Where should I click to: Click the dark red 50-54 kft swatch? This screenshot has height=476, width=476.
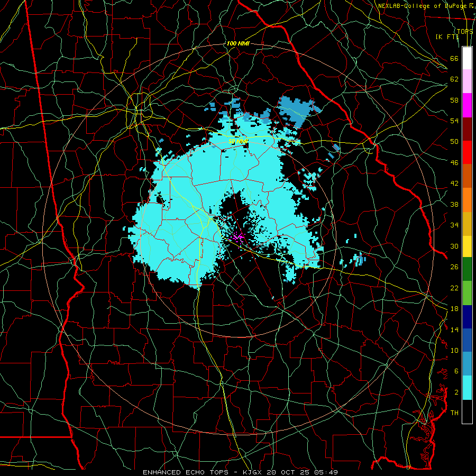tap(467, 129)
